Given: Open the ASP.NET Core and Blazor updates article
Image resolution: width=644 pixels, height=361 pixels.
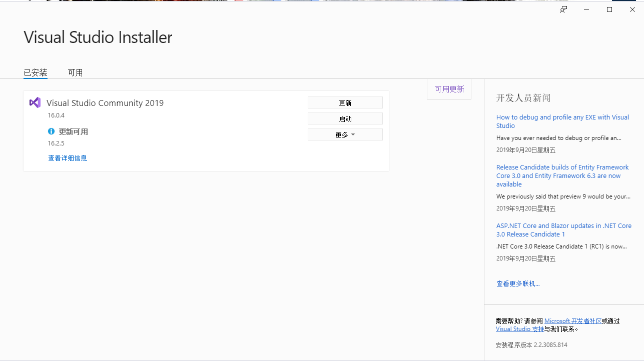Looking at the screenshot, I should [564, 230].
